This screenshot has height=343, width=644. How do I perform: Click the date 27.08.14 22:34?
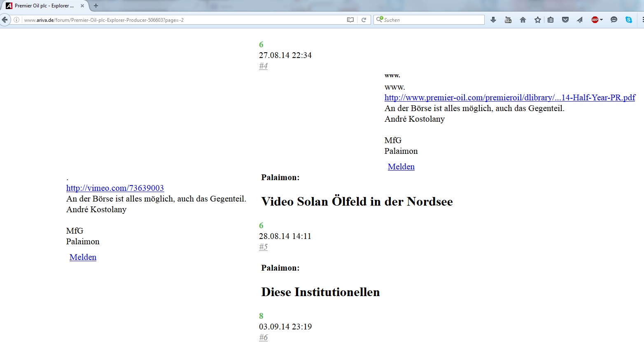click(285, 55)
